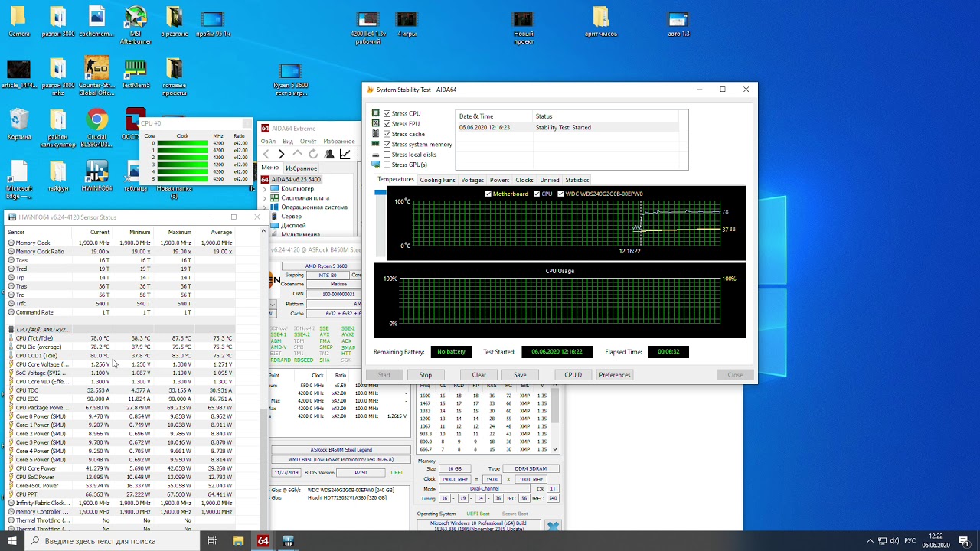
Task: Open the Counter-Strike Global Offensive shortcut
Action: click(x=96, y=77)
